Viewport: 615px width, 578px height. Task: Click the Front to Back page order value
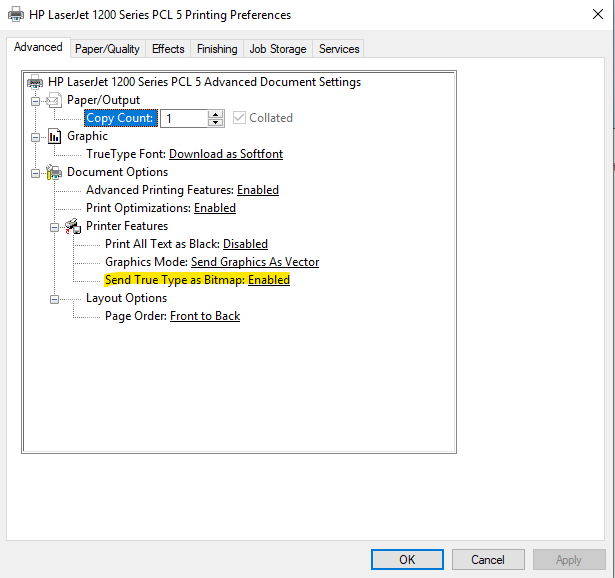[x=205, y=316]
